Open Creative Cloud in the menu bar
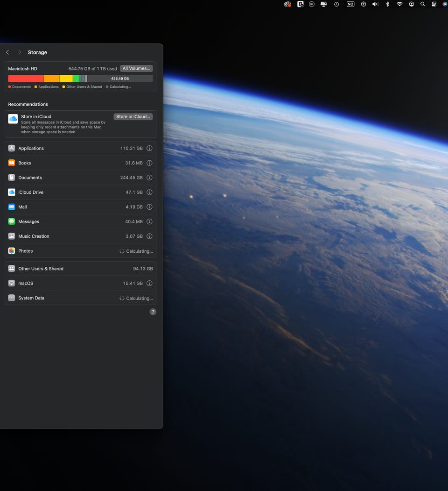The image size is (448, 491). (x=287, y=4)
